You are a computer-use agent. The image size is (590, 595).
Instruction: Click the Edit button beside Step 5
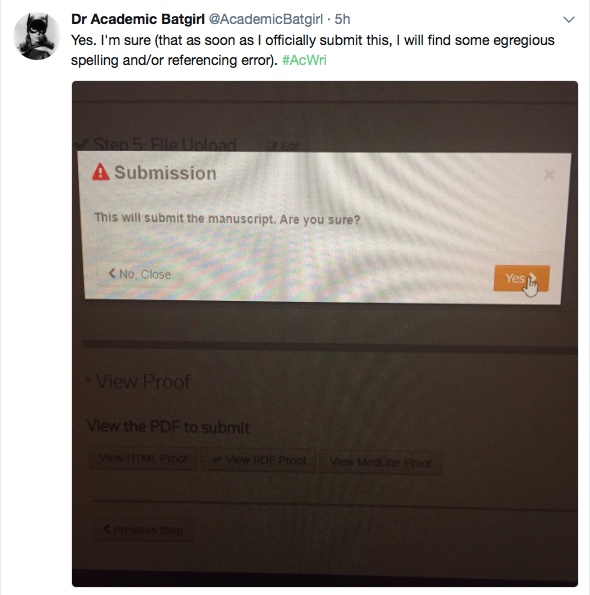(283, 145)
